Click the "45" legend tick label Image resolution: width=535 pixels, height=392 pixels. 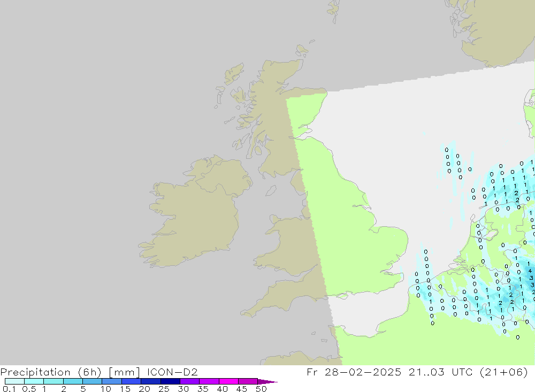click(x=242, y=389)
